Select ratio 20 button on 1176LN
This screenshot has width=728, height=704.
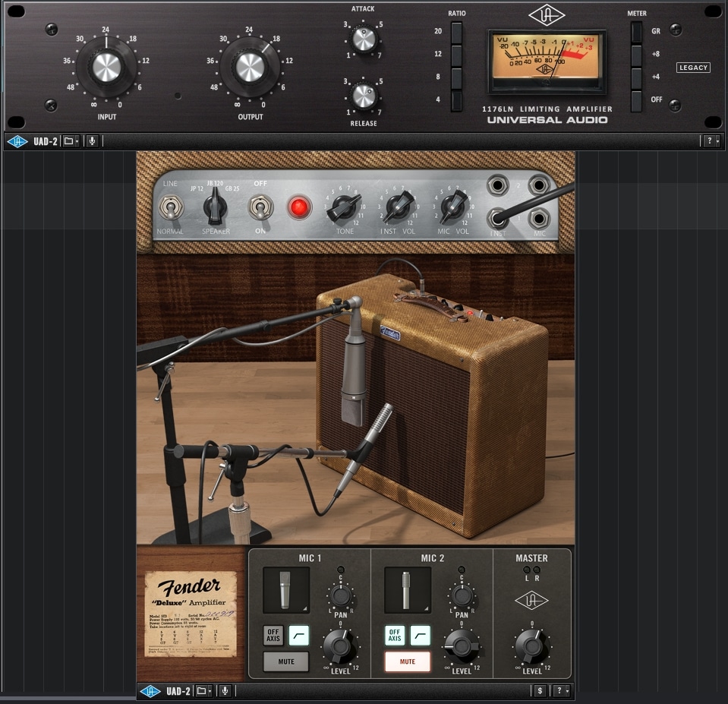coord(456,33)
